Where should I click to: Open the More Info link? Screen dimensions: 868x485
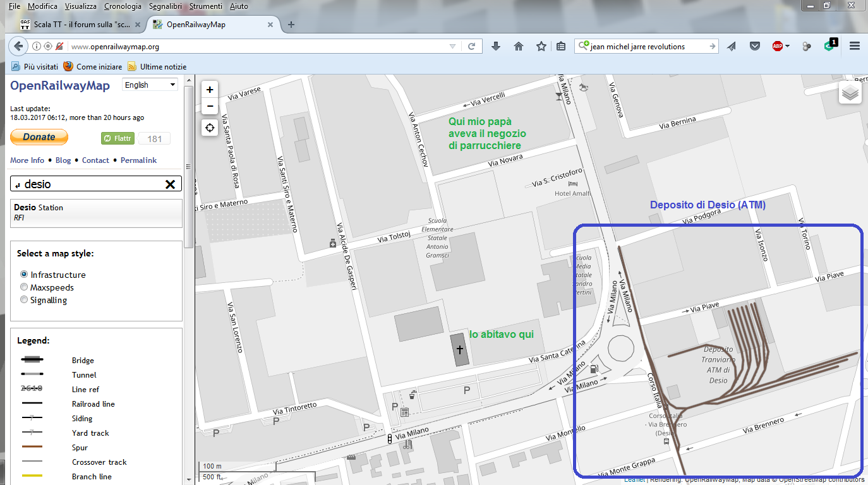(x=27, y=160)
